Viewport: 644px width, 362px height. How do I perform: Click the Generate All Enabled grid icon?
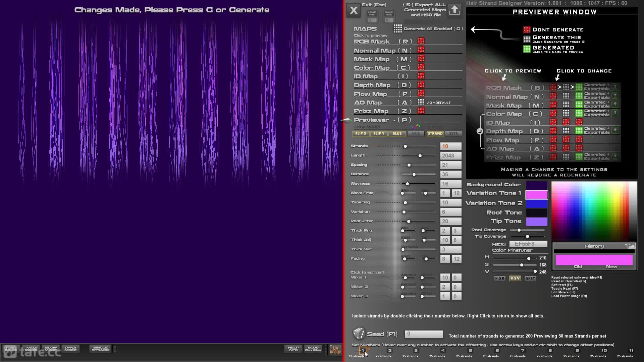[397, 28]
